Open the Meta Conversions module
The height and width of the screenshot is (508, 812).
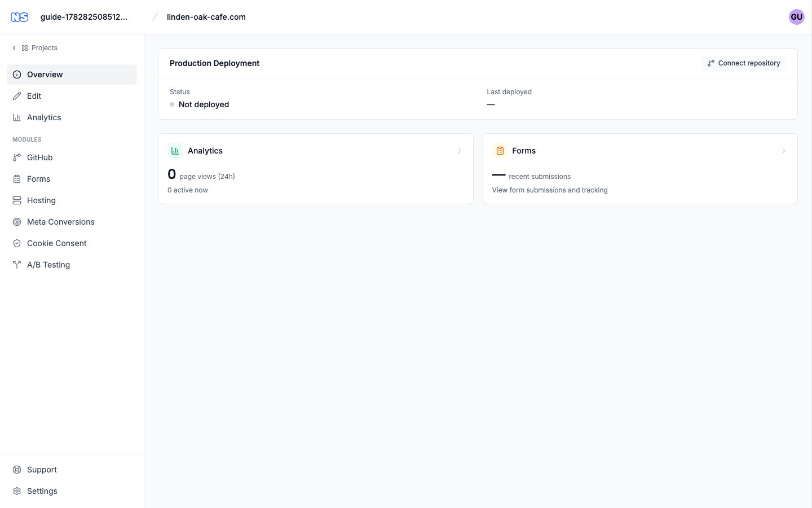click(72, 222)
